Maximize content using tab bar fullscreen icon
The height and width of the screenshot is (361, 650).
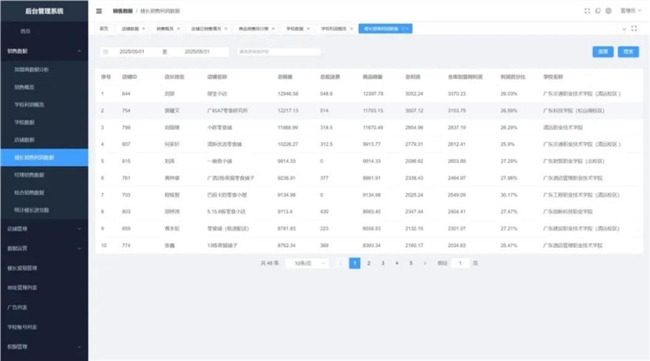(634, 29)
